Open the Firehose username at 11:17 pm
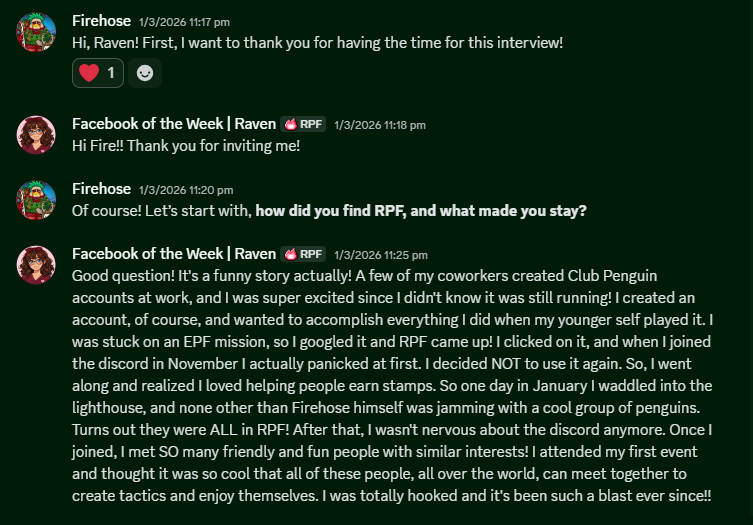 101,20
